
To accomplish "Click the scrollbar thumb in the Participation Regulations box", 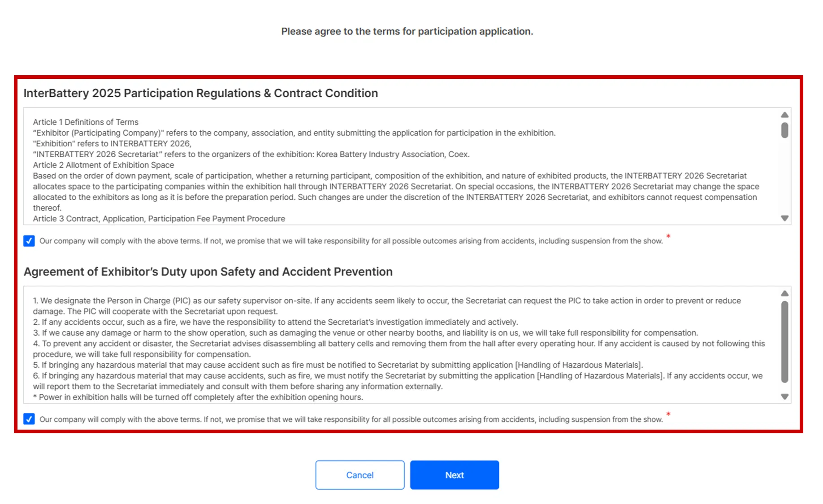I will tap(784, 130).
